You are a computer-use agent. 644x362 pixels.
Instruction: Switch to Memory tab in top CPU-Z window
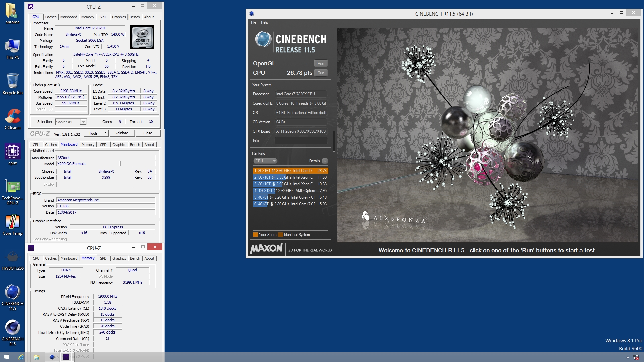[x=88, y=17]
